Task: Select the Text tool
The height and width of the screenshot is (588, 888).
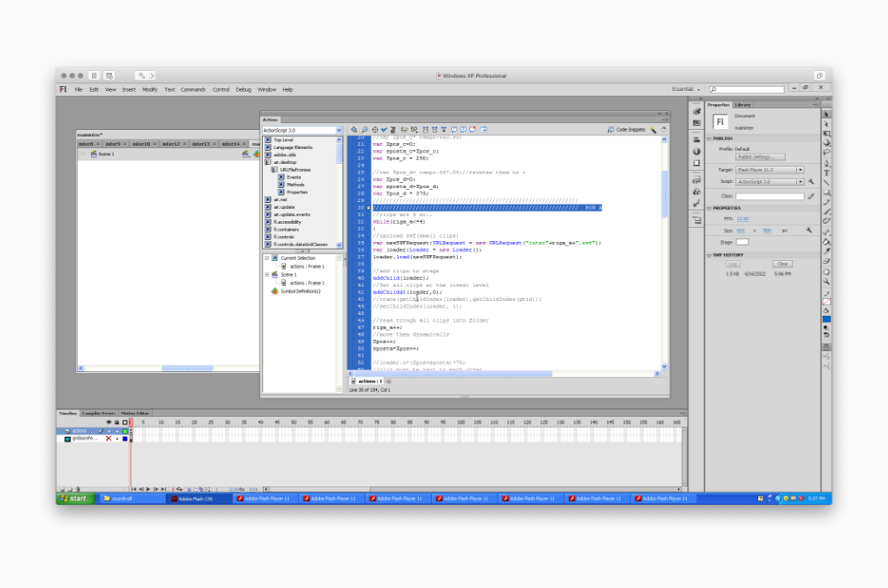Action: point(826,173)
